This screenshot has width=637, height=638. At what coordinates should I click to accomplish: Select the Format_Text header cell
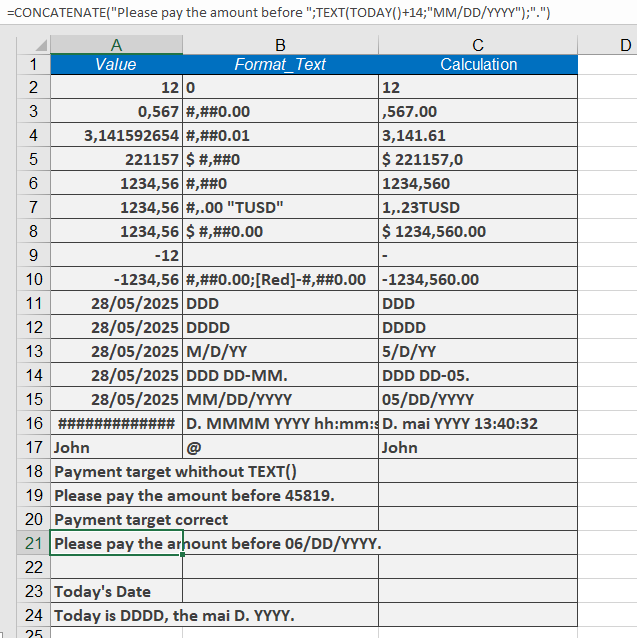coord(280,64)
